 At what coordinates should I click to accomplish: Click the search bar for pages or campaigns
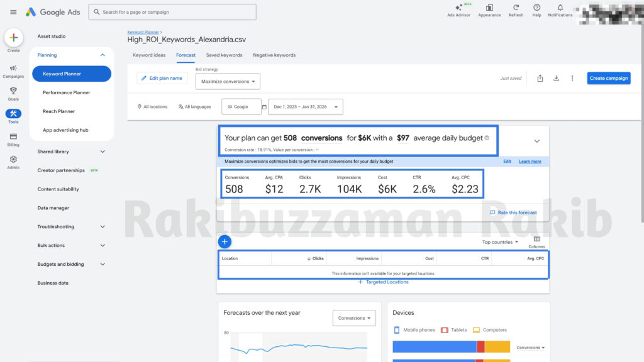click(172, 12)
